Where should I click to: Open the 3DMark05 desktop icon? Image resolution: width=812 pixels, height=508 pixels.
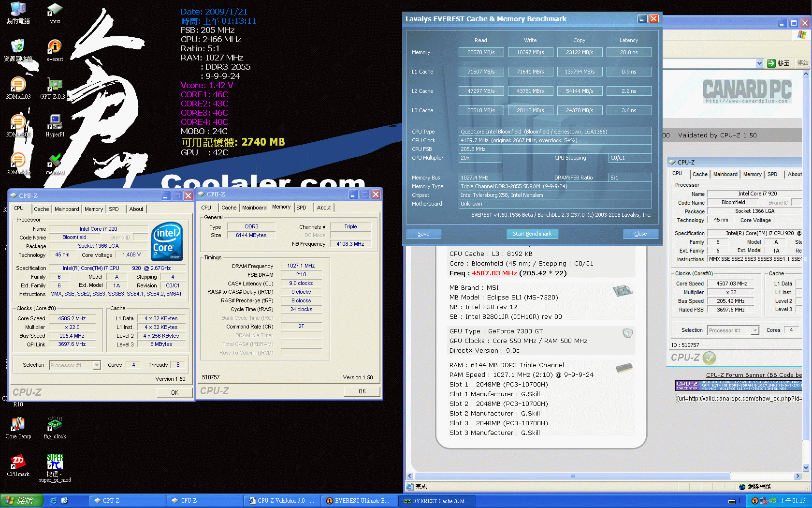18,126
